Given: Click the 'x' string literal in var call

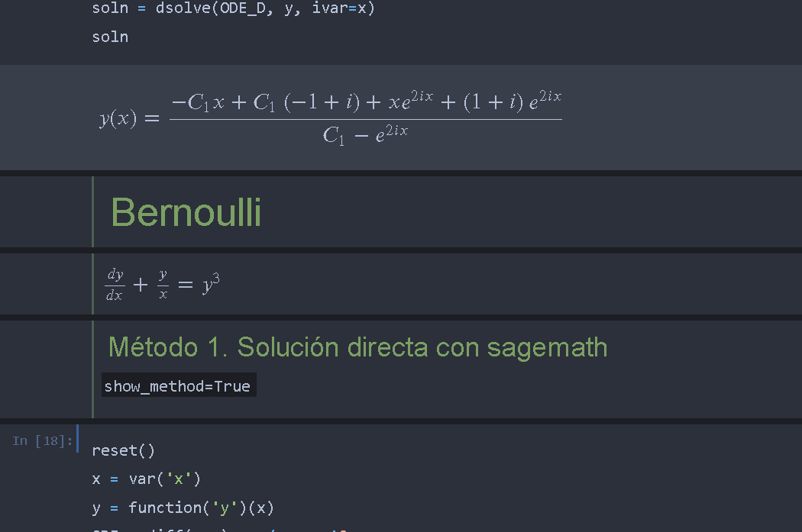Looking at the screenshot, I should coord(179,479).
